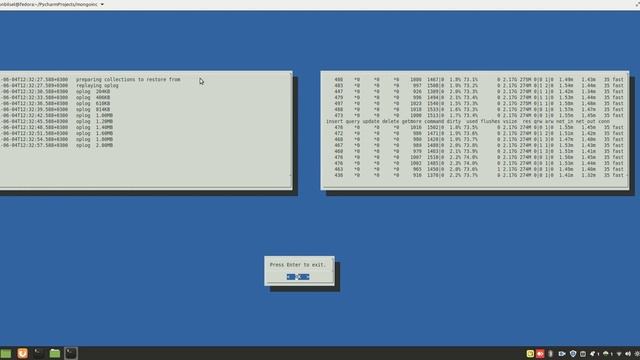Image resolution: width=640 pixels, height=360 pixels.
Task: Click the yellow tray icon
Action: (530, 354)
